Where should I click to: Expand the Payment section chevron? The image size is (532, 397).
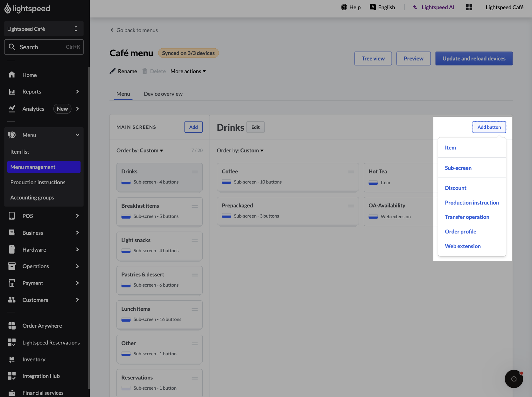[77, 283]
